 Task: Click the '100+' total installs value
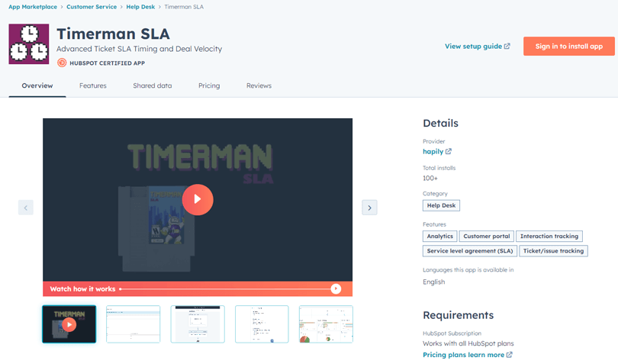point(430,179)
